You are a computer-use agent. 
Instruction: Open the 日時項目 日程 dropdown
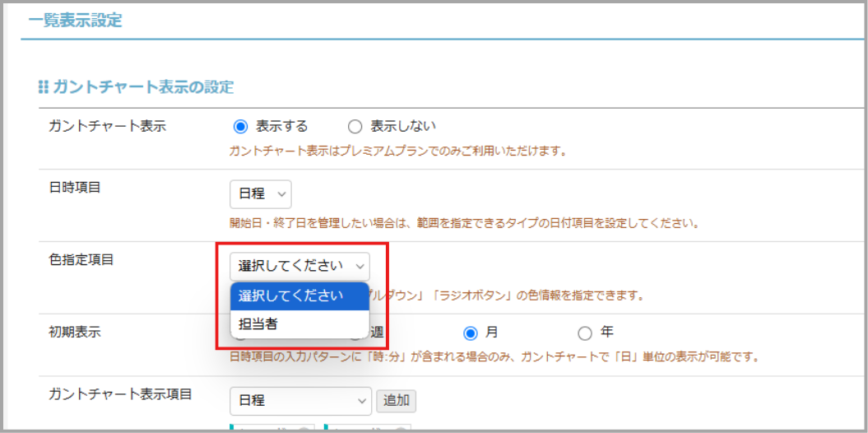(261, 193)
